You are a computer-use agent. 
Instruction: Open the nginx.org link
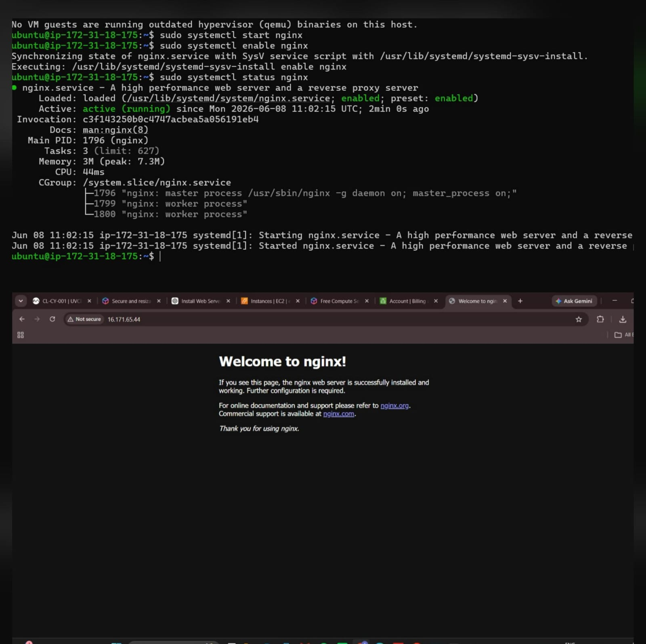point(394,406)
